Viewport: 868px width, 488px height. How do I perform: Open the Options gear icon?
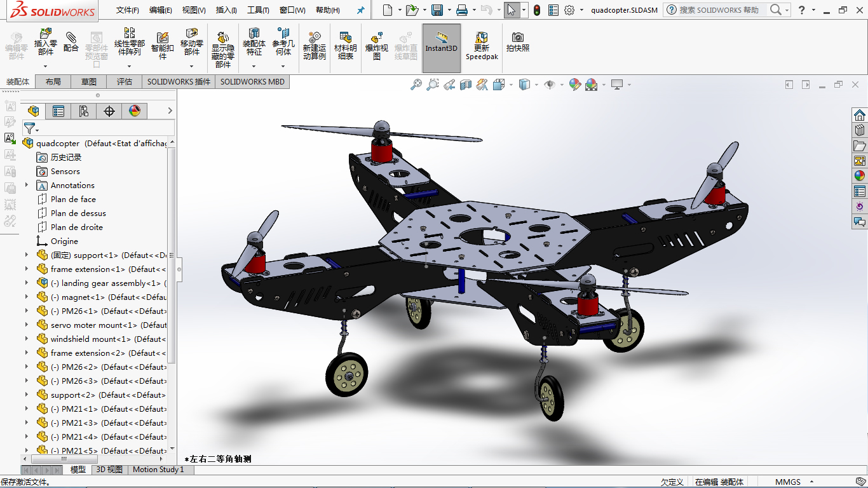point(569,10)
